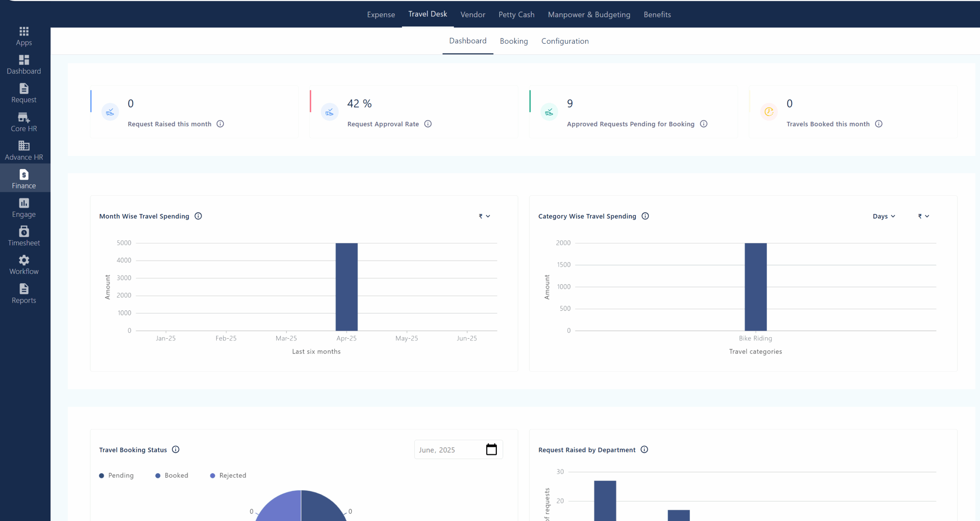Click the purple pie slice
The height and width of the screenshot is (521, 980).
(x=281, y=508)
